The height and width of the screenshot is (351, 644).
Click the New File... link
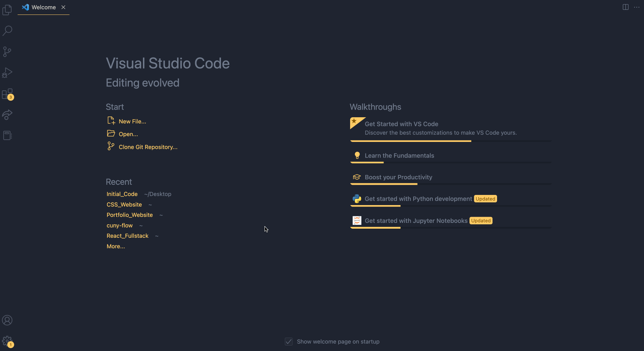tap(132, 122)
